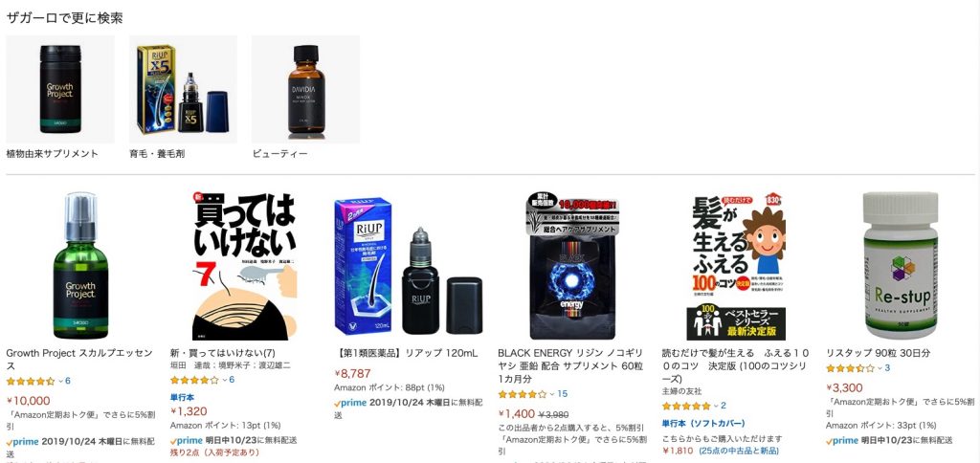Click the Growth Project green bottle product image
The height and width of the screenshot is (463, 980).
coord(80,266)
